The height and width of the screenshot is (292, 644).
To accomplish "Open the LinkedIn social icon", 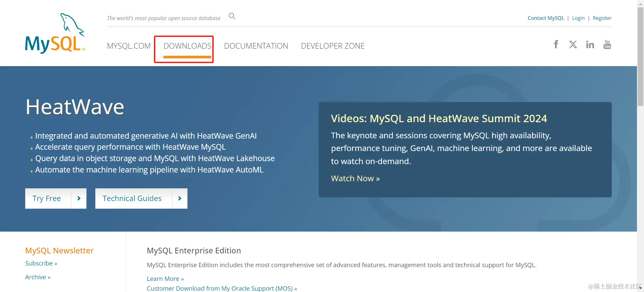I will point(590,44).
